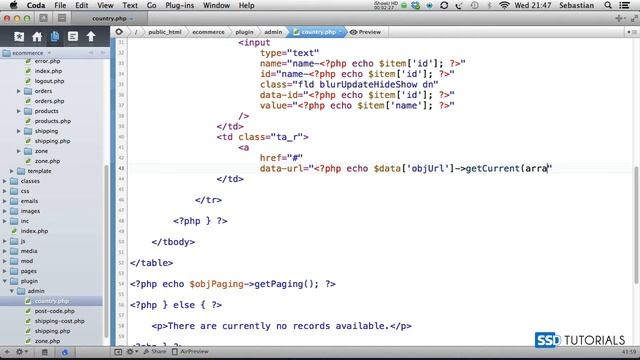Collapse the admin folder
This screenshot has height=360, width=640.
tap(11, 291)
